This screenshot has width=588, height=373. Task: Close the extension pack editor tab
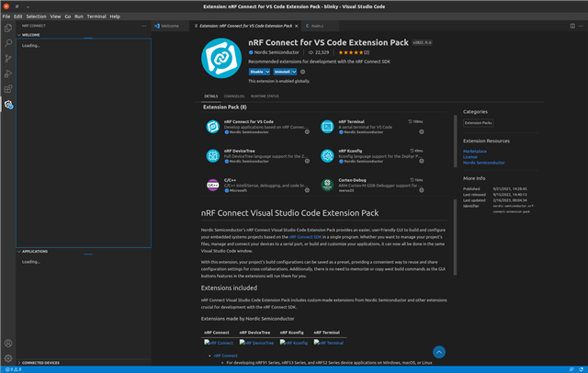click(296, 26)
